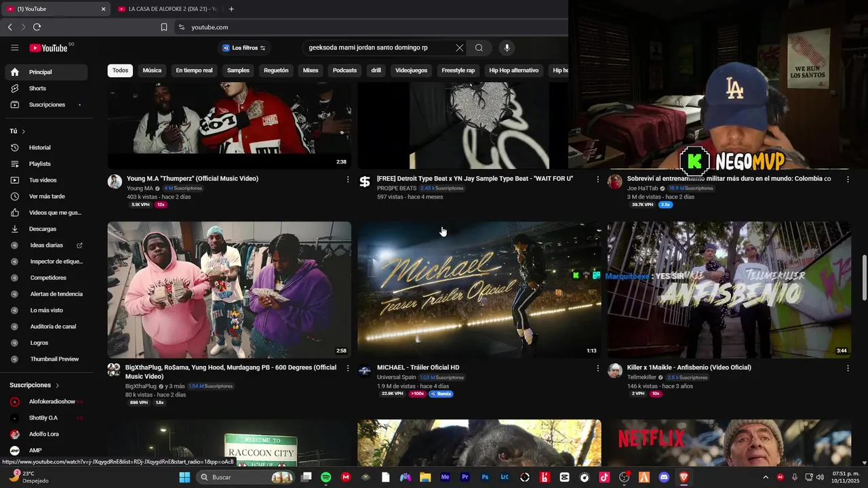This screenshot has height=488, width=868.
Task: Click the page vertical scrollbar thumb
Action: coord(864,278)
